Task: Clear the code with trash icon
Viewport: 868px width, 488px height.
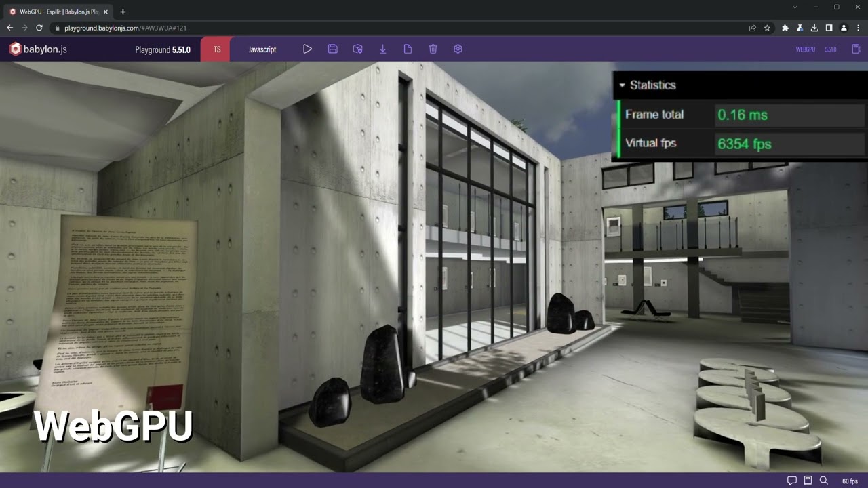Action: point(433,49)
